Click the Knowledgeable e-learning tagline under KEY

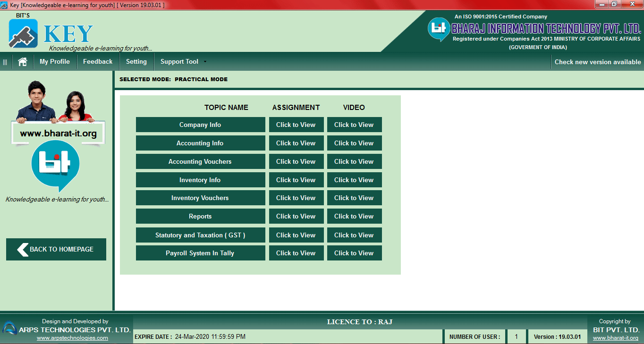[101, 48]
